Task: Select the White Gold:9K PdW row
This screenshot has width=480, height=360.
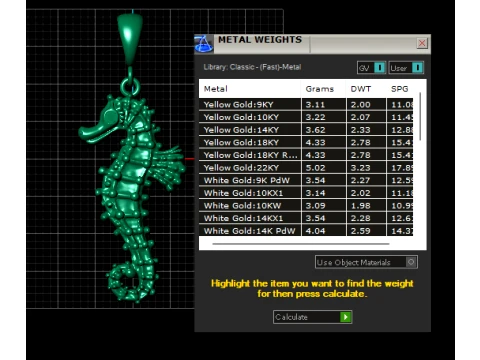Action: [x=306, y=180]
